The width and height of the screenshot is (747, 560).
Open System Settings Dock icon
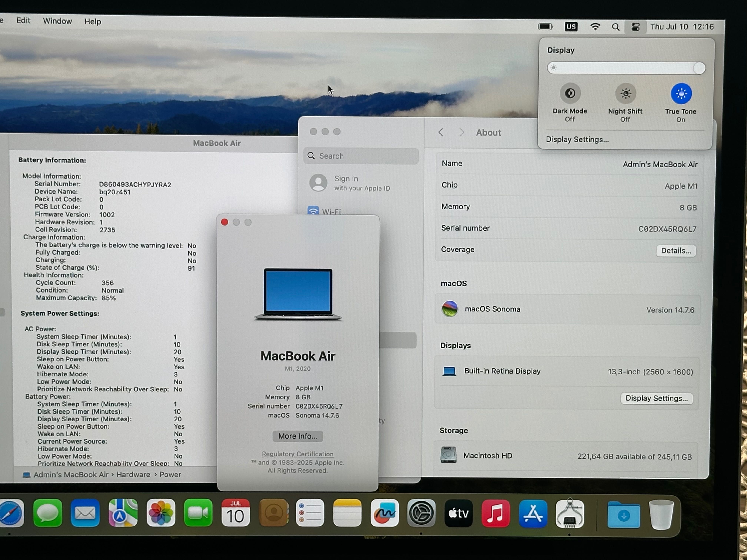pos(421,513)
